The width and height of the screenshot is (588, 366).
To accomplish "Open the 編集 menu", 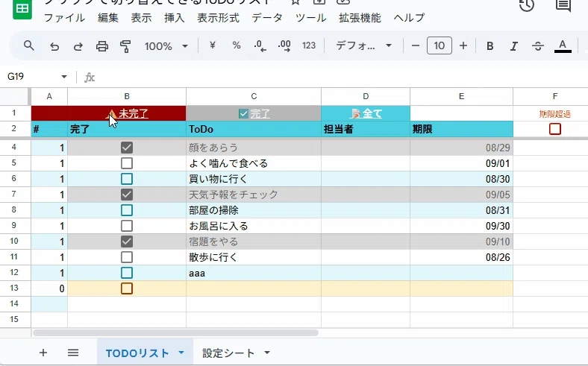I will click(x=108, y=18).
